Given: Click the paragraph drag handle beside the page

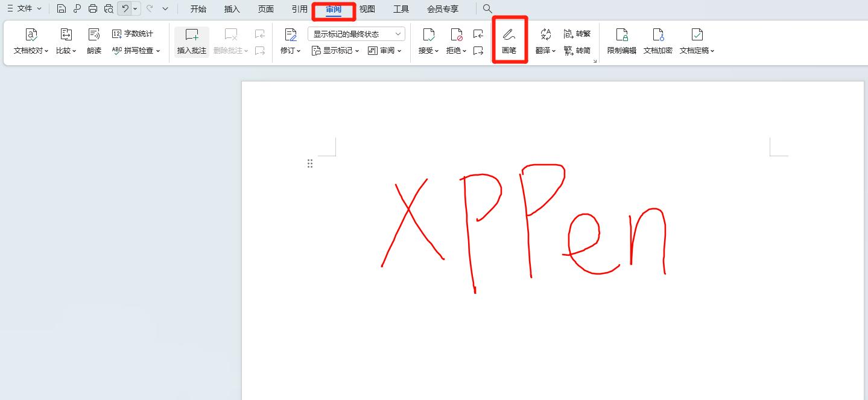Looking at the screenshot, I should (310, 163).
